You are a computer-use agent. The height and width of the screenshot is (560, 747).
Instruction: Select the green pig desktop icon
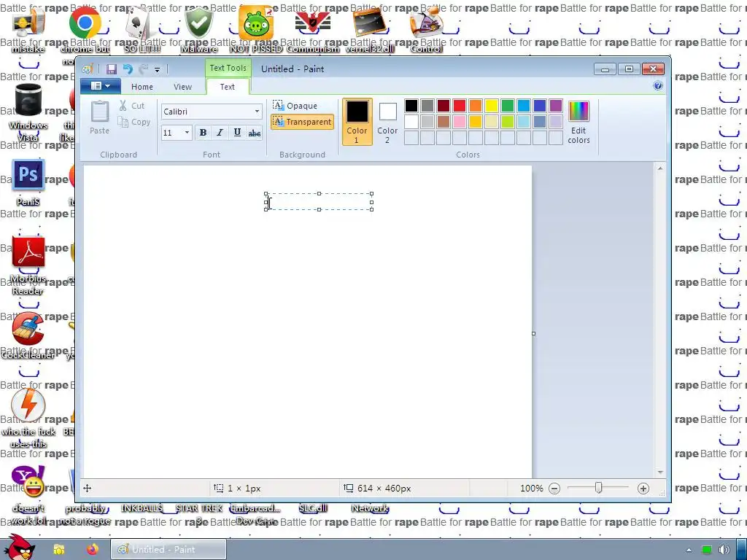point(256,23)
